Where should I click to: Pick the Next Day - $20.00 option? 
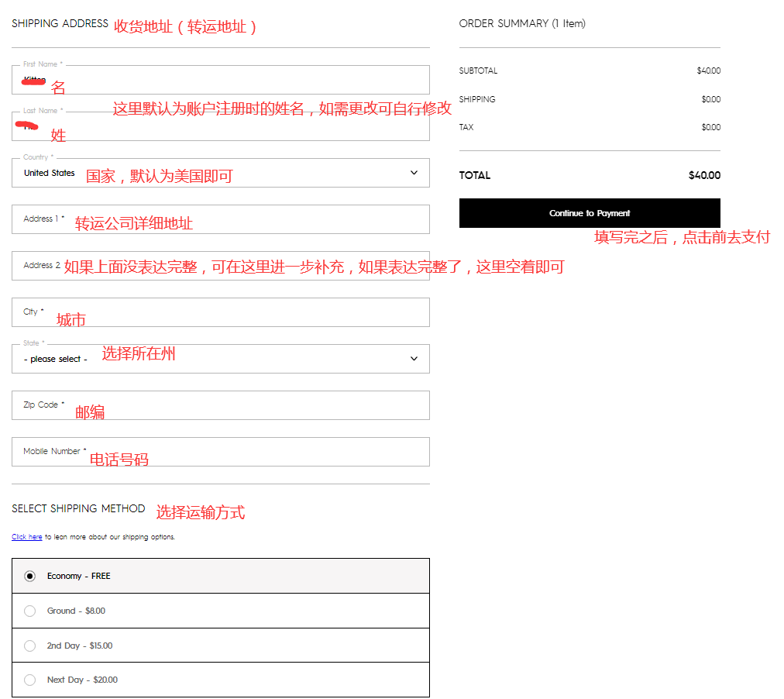[30, 680]
